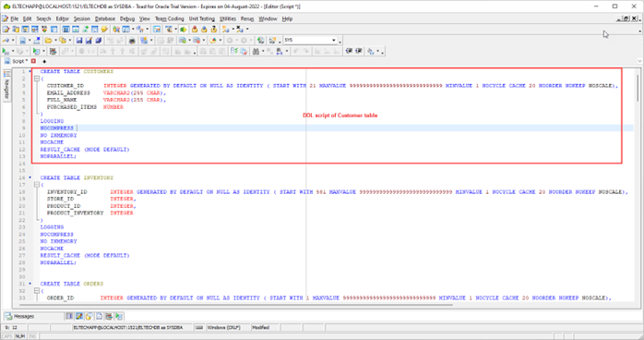Collapse the ORDERS table code block
The width and height of the screenshot is (644, 340).
[x=37, y=291]
